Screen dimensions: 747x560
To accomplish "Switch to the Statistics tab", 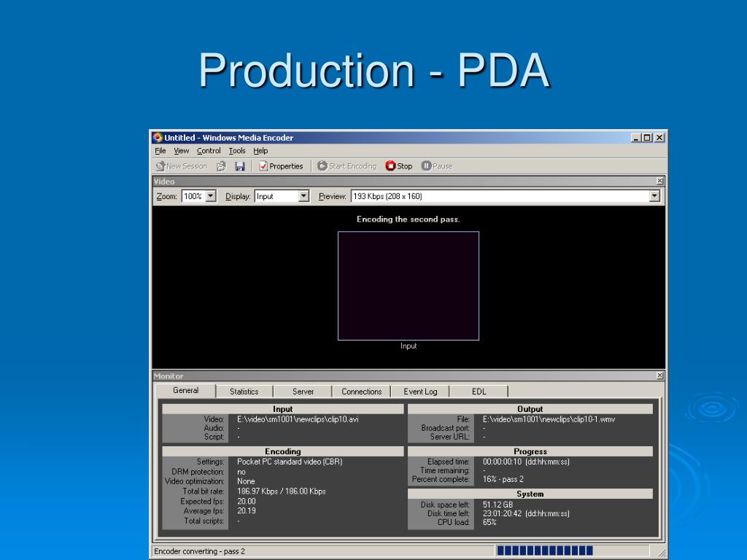I will [244, 392].
